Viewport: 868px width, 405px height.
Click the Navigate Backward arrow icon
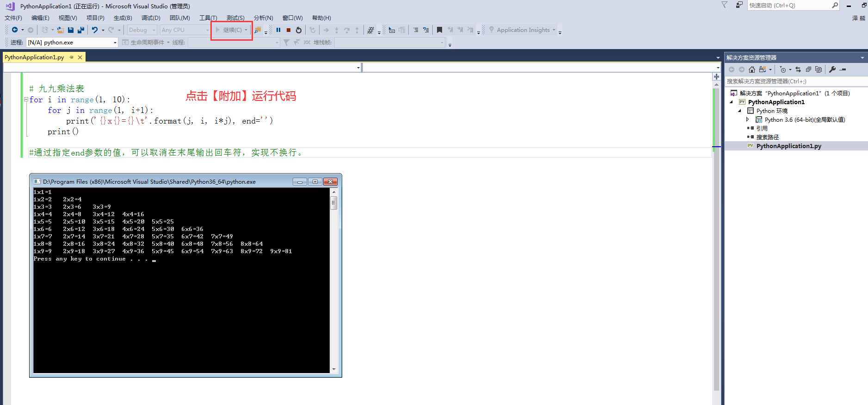[15, 30]
